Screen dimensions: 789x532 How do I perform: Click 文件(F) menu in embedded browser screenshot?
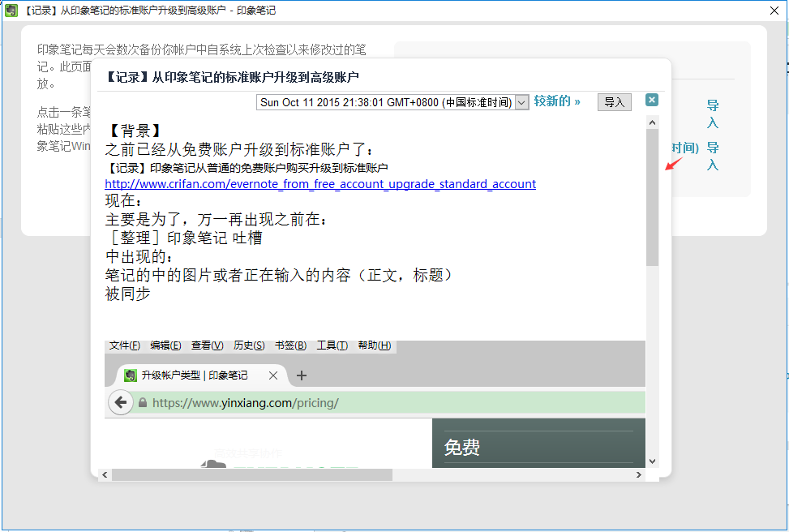(125, 345)
